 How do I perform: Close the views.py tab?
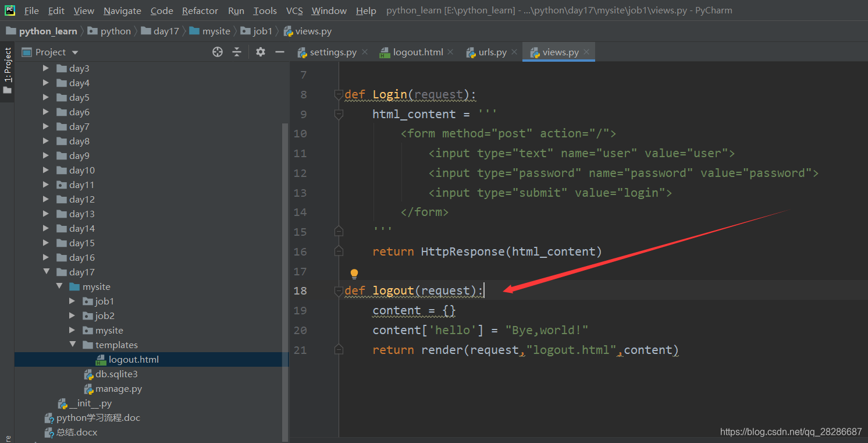click(586, 52)
